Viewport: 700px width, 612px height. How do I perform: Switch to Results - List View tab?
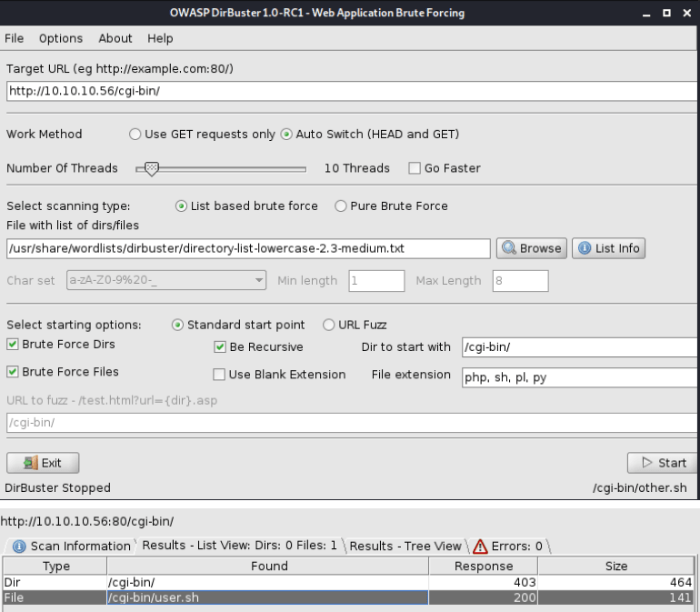tap(239, 546)
